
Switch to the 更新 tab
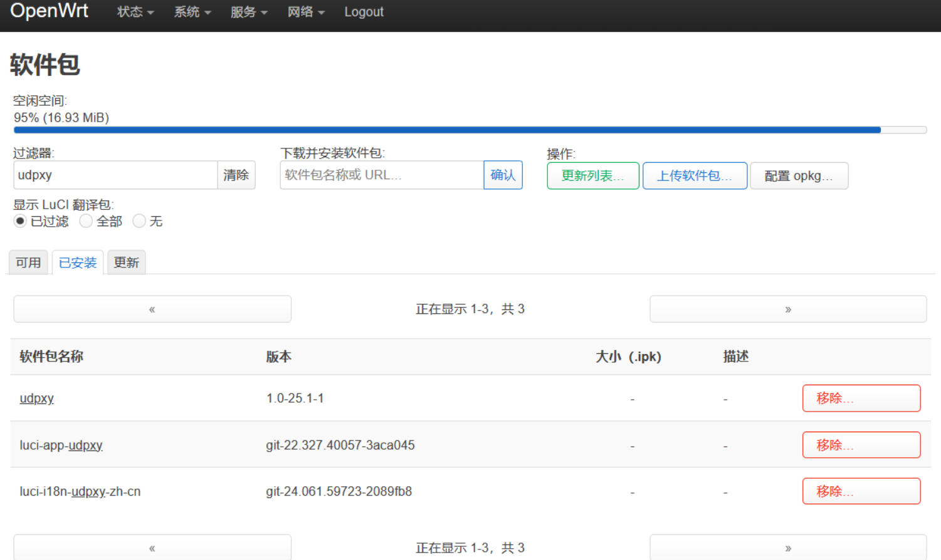pos(127,262)
